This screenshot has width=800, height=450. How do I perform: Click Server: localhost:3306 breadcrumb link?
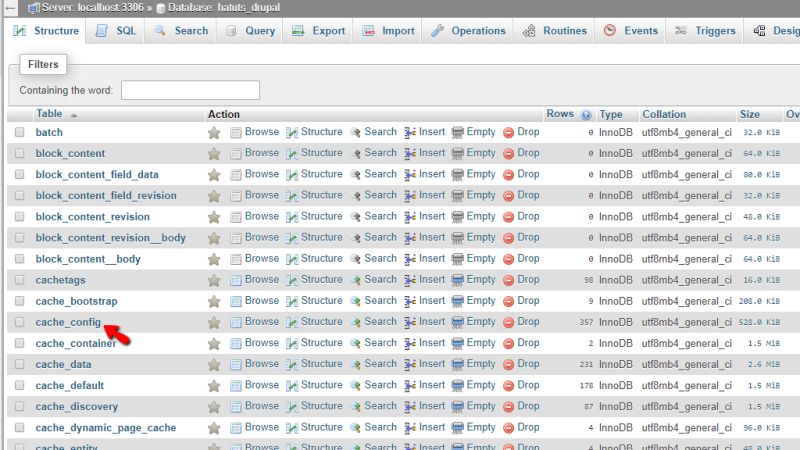point(92,8)
